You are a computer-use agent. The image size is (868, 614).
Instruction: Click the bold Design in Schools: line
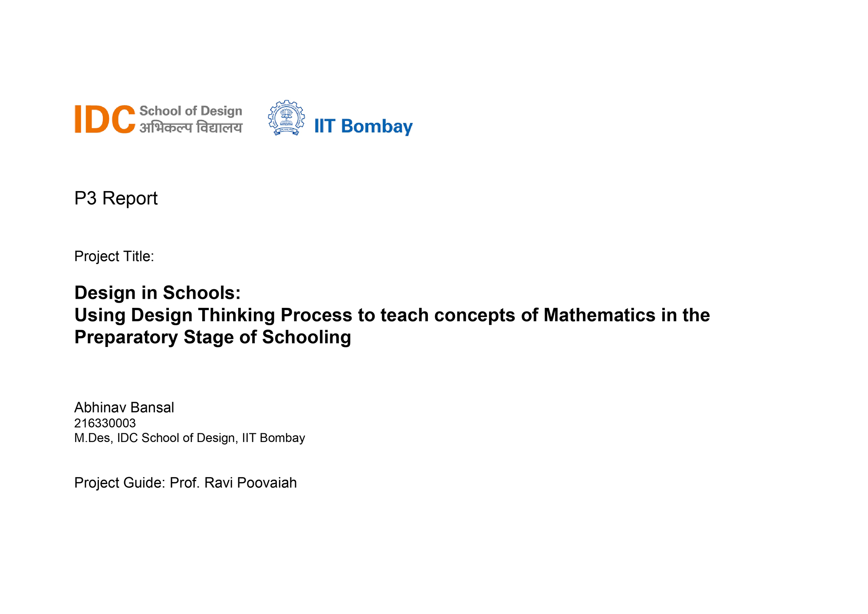pos(158,293)
